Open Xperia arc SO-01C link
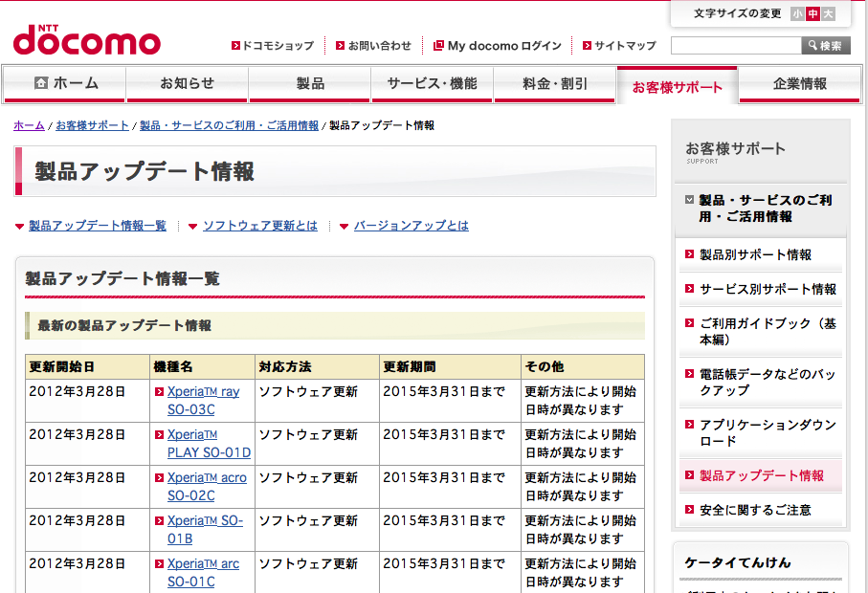 tap(203, 573)
